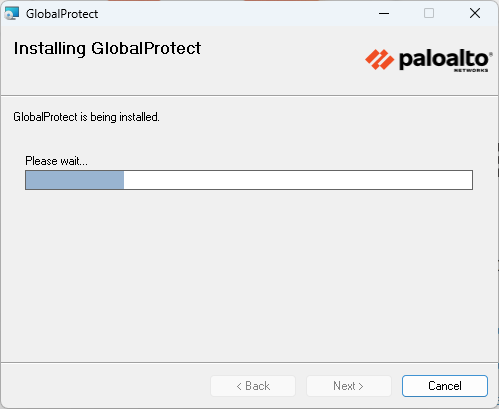This screenshot has width=499, height=409.
Task: Click the paloalto wordmark text
Action: (x=444, y=60)
